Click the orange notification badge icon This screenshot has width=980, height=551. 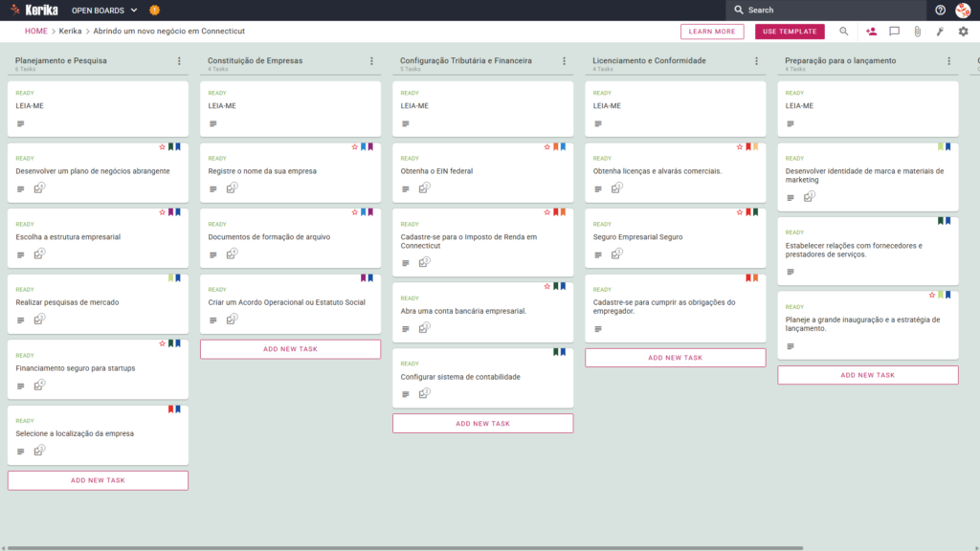(x=154, y=10)
